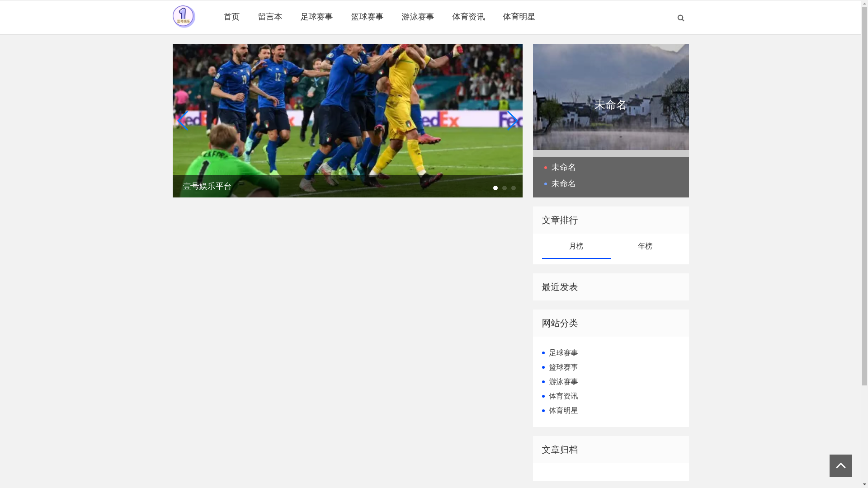The width and height of the screenshot is (868, 488).
Task: Click the 壹号娱乐平台 carousel caption
Action: (207, 186)
